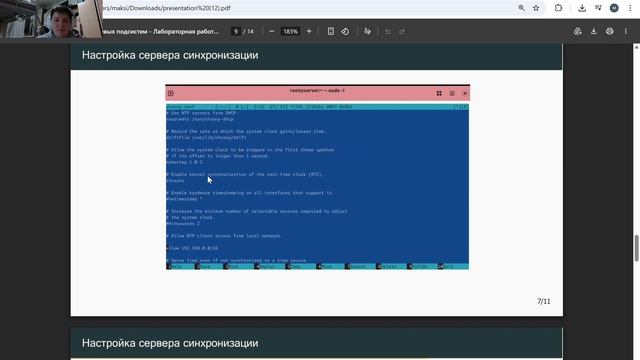Click the terminal window close X icon

coord(465,93)
